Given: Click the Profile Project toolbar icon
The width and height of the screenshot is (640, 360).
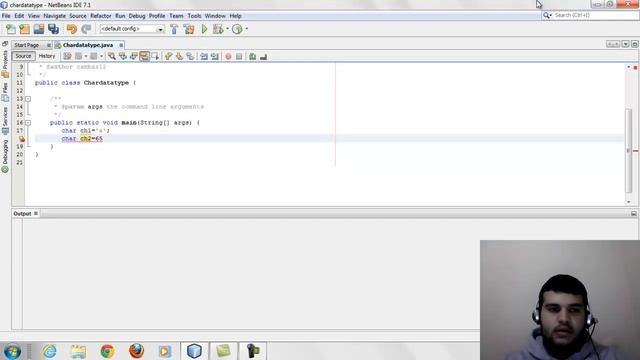Looking at the screenshot, I should click(x=237, y=29).
